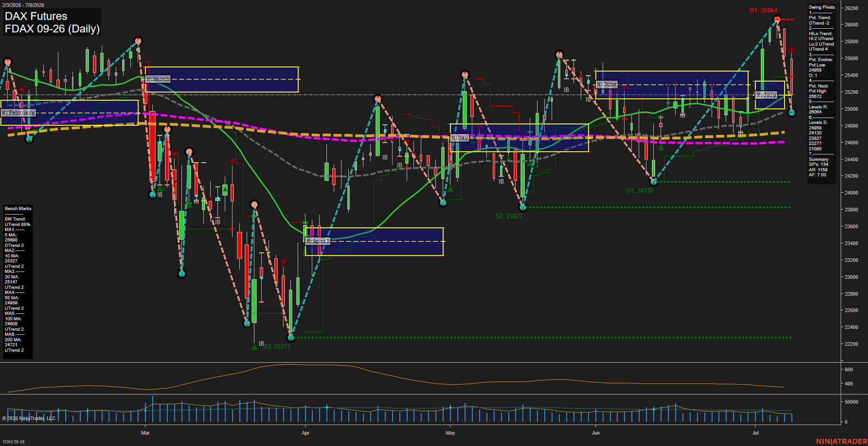The image size is (868, 446).
Task: Select the 25690 moving average value
Action: [11, 240]
